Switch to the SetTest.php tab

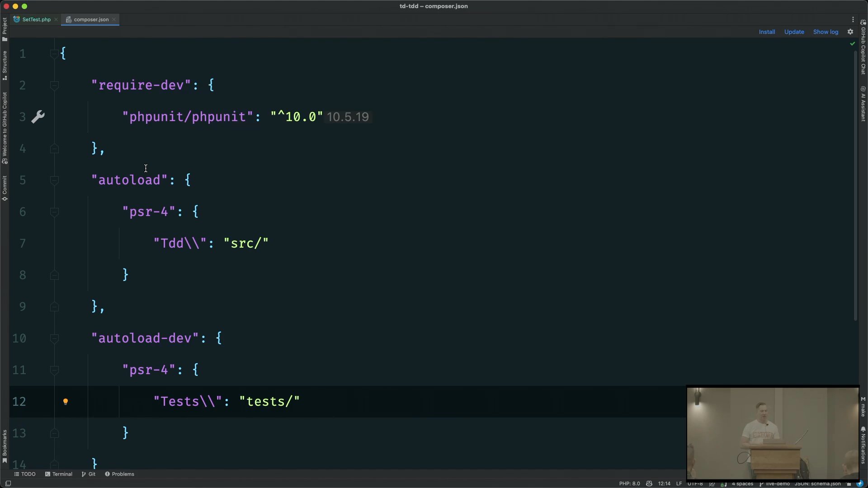pos(36,19)
